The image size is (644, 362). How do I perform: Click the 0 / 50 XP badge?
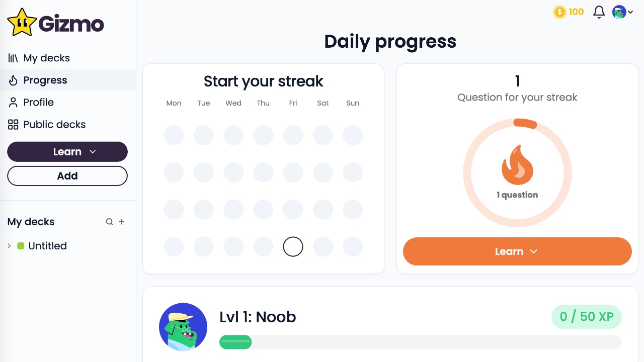(586, 317)
